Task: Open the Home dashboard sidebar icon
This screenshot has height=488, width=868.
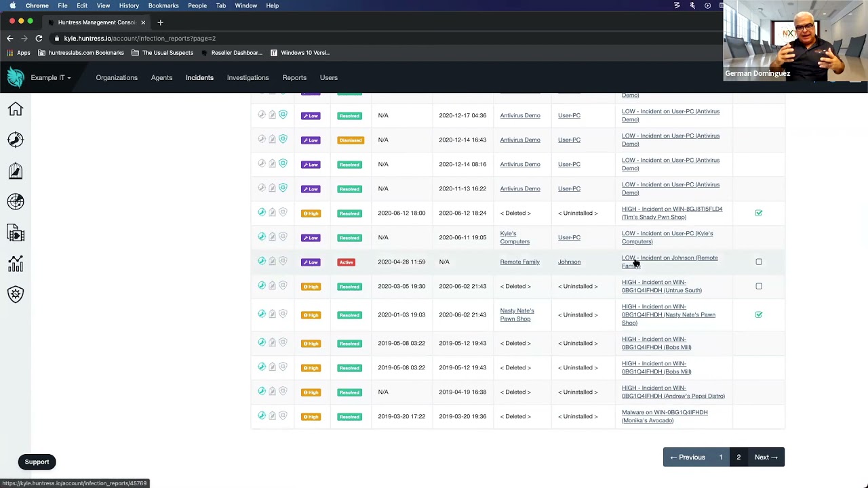Action: [16, 109]
